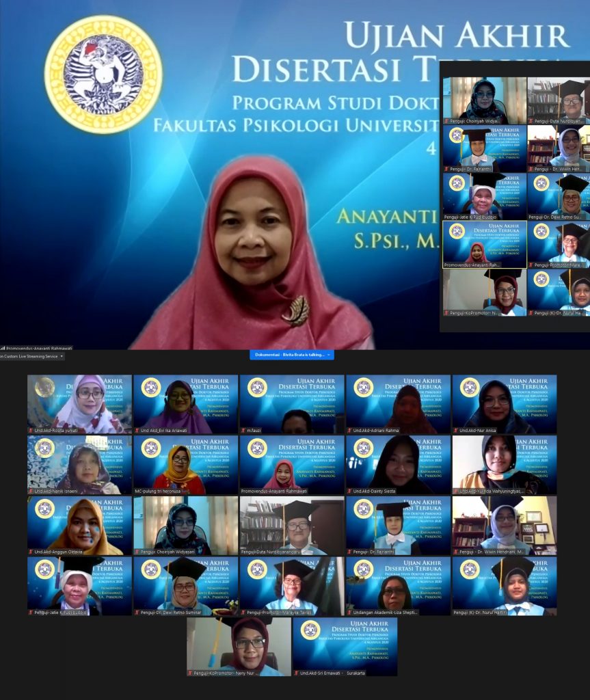Click muted mic icon beside mfauzi name
Image resolution: width=590 pixels, height=700 pixels.
pyautogui.click(x=243, y=431)
